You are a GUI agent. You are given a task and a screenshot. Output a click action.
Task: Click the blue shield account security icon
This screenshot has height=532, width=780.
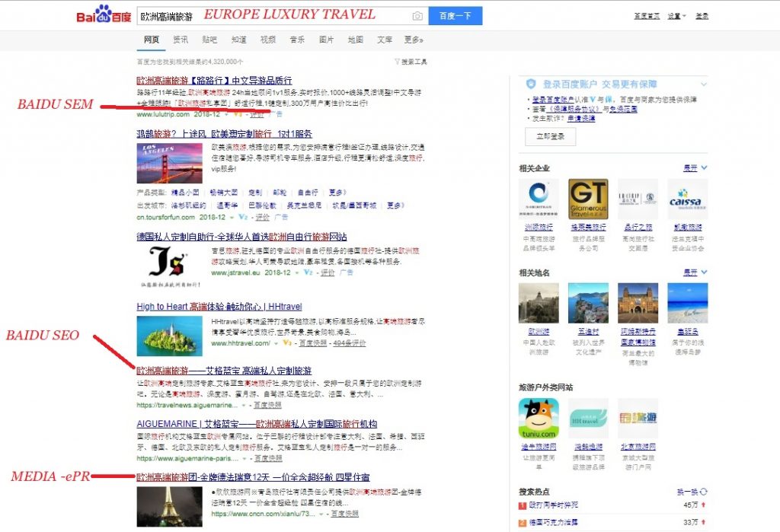[532, 84]
